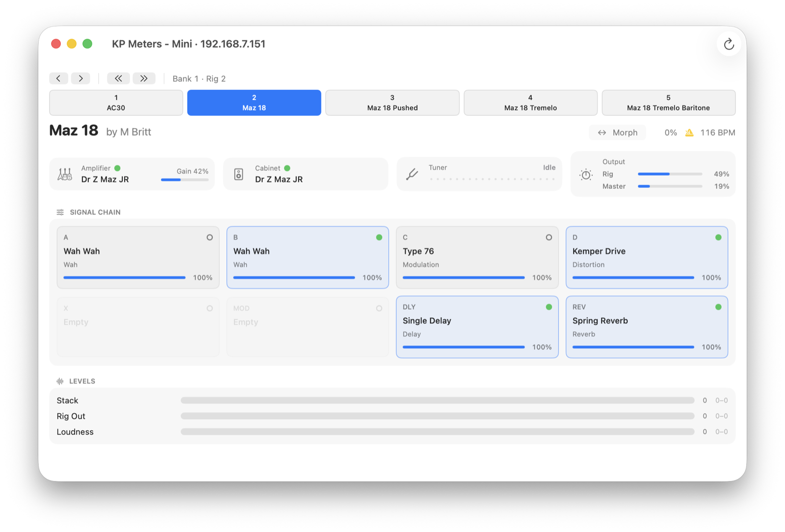Open the Single Delay effect card

pyautogui.click(x=477, y=327)
